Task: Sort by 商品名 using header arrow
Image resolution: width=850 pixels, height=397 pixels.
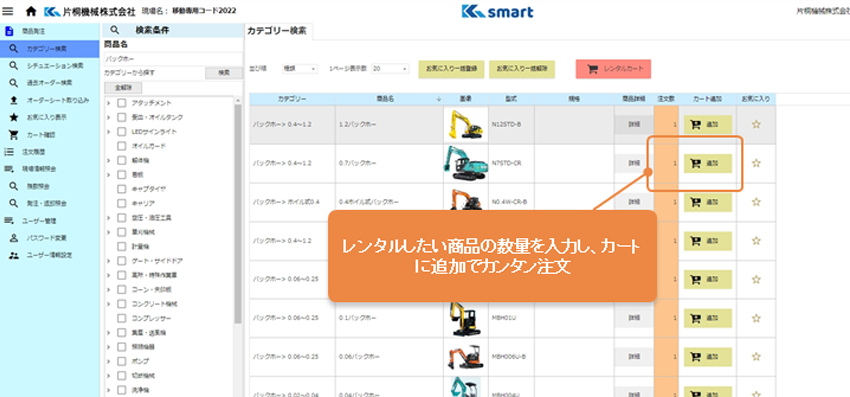Action: (439, 99)
